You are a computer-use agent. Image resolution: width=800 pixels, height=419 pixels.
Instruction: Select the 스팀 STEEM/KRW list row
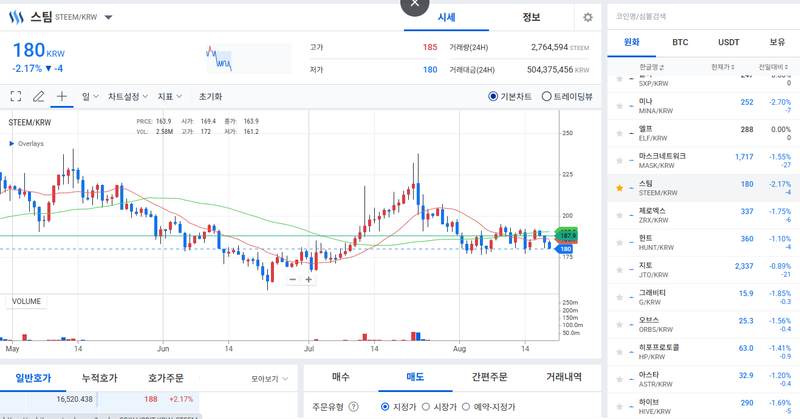click(x=704, y=188)
